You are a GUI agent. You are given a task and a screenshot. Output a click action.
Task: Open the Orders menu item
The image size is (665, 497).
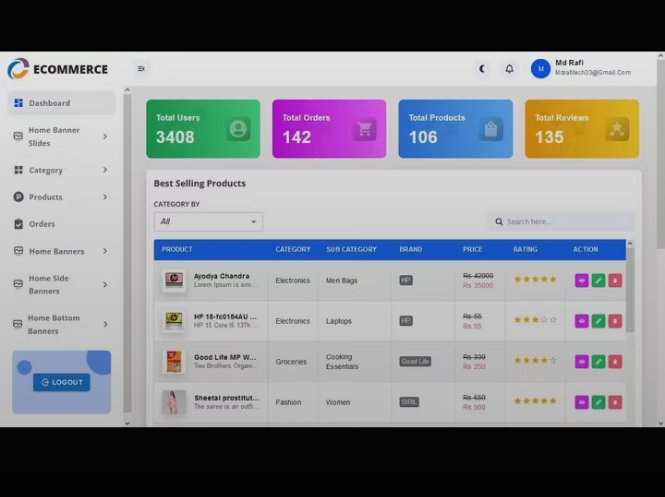61,224
